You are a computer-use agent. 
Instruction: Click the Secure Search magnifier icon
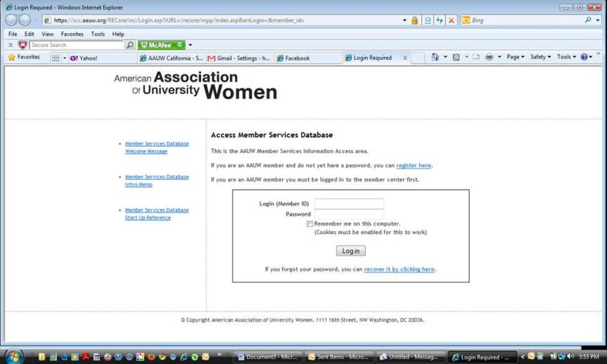coord(129,45)
